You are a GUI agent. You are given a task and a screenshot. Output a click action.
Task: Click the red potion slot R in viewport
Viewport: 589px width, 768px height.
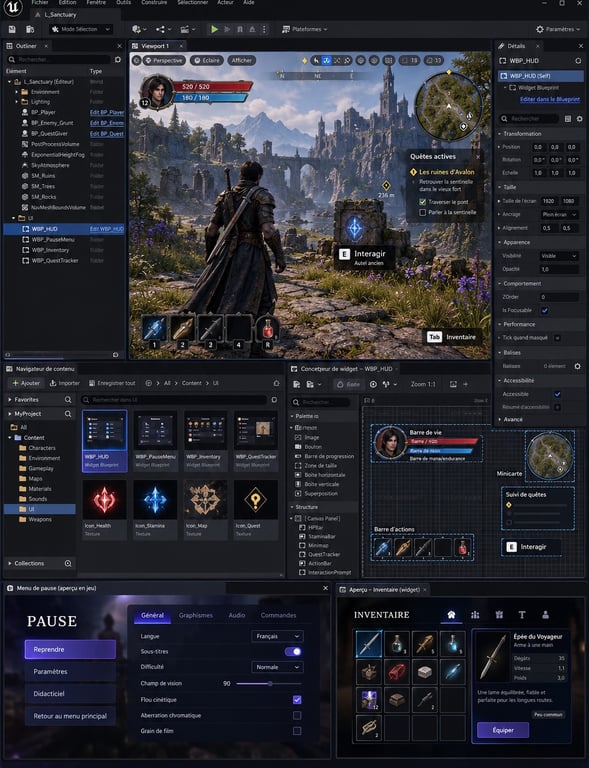[268, 329]
